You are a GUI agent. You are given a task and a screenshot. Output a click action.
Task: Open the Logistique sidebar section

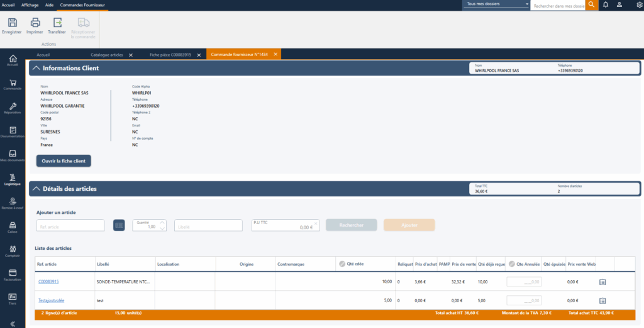tap(13, 179)
